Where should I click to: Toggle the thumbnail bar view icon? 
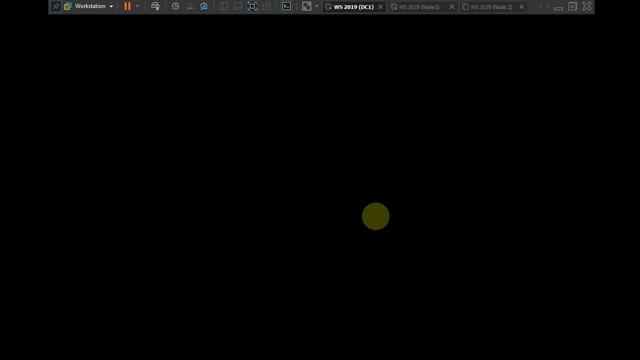(238, 6)
